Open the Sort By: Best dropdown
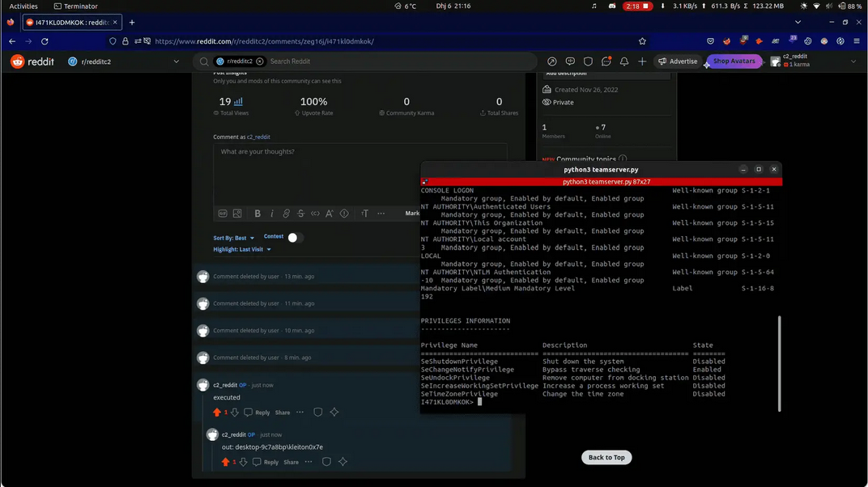This screenshot has width=868, height=487. (234, 239)
